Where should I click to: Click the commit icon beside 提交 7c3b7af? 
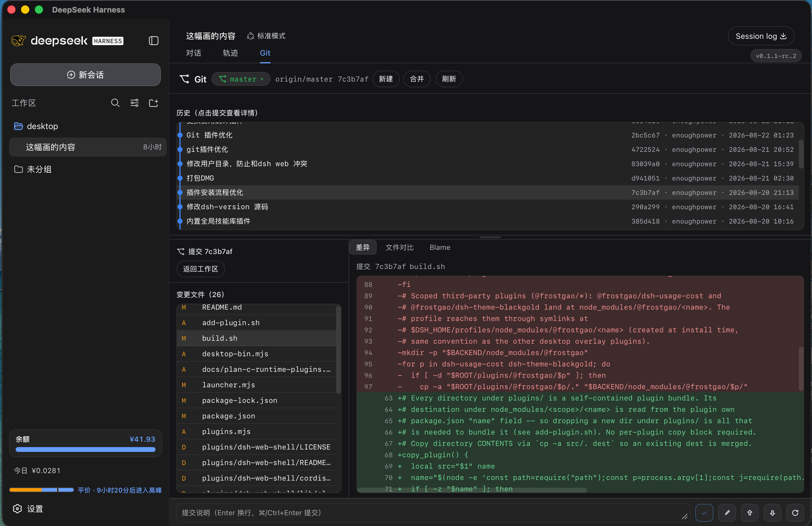coord(181,251)
